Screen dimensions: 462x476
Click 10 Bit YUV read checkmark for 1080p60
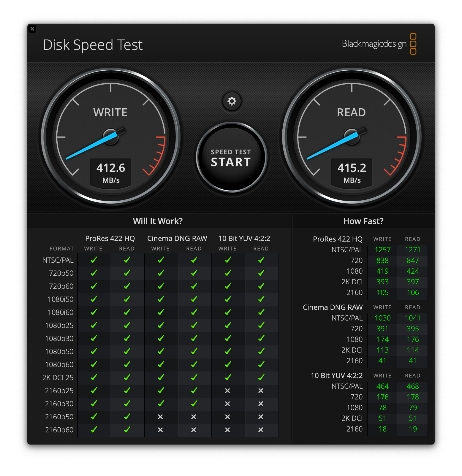coord(261,364)
